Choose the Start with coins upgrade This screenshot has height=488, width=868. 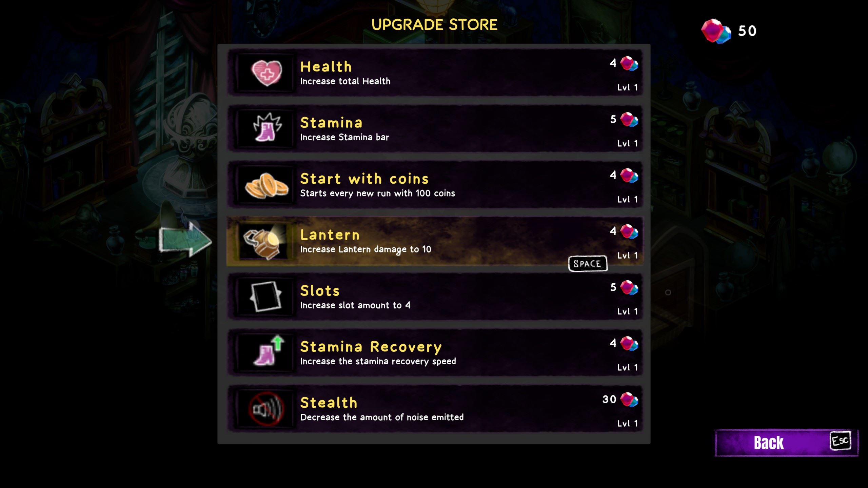pyautogui.click(x=435, y=184)
